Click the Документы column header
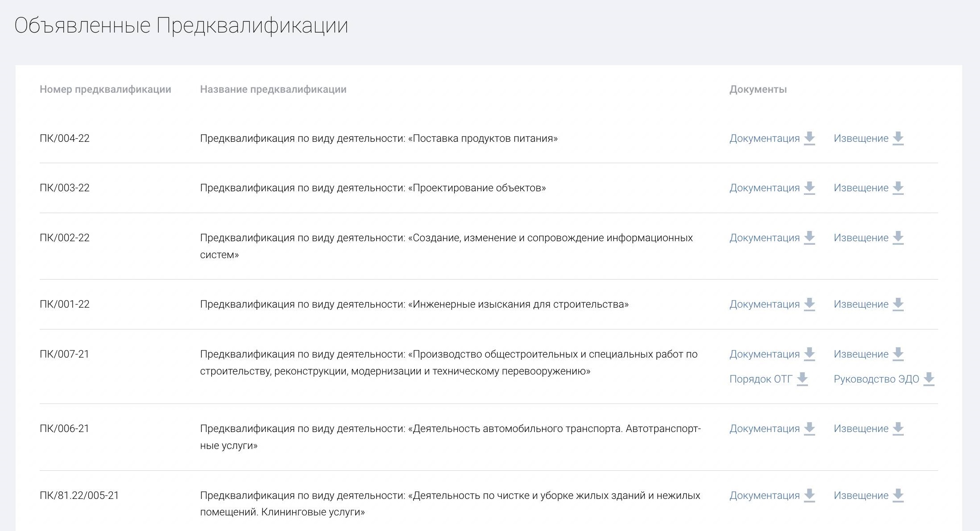The height and width of the screenshot is (531, 980). (758, 89)
